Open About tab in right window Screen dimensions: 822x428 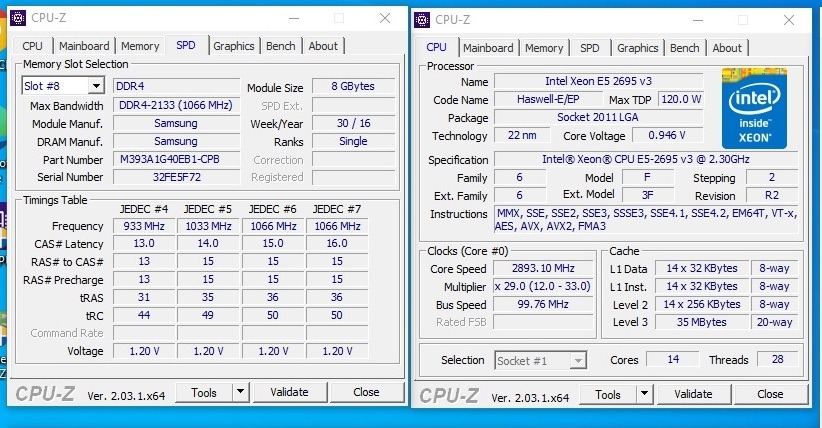[727, 48]
